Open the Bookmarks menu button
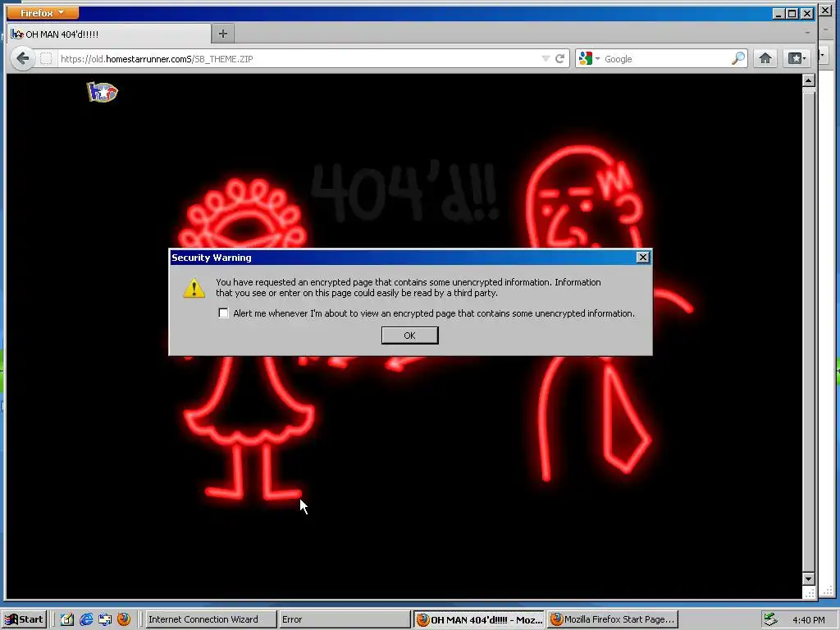 click(796, 58)
